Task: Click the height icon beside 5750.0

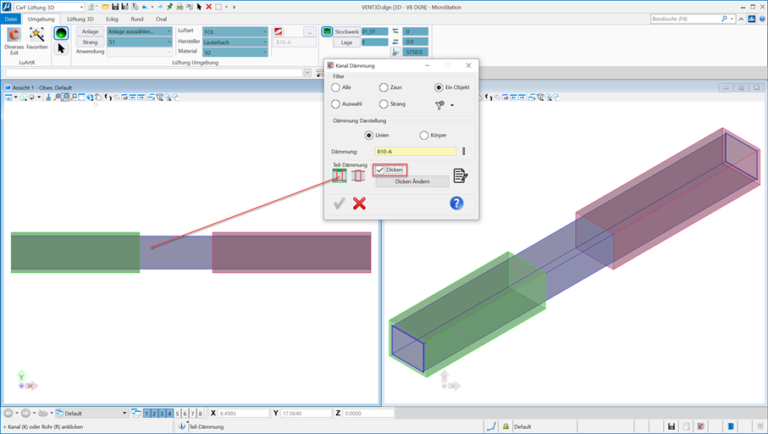Action: (395, 52)
